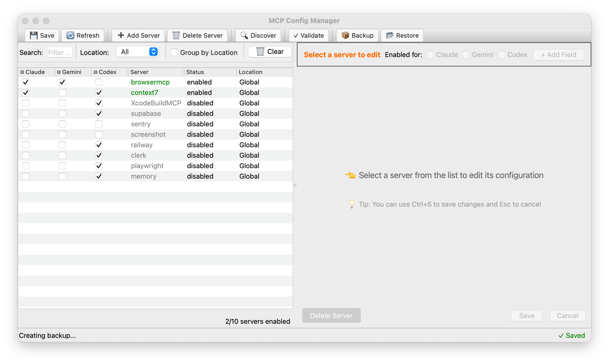Image resolution: width=609 pixels, height=364 pixels.
Task: Check Gemini for clerk
Action: click(62, 155)
